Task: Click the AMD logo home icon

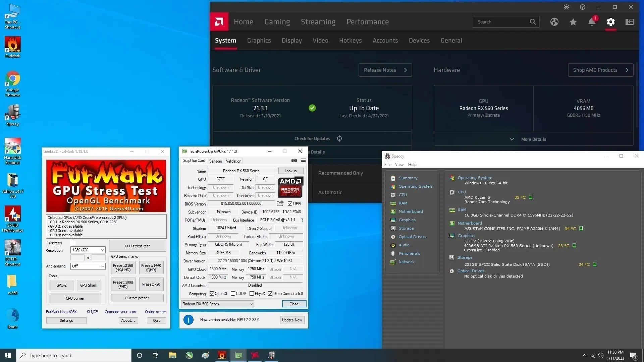Action: (x=219, y=22)
